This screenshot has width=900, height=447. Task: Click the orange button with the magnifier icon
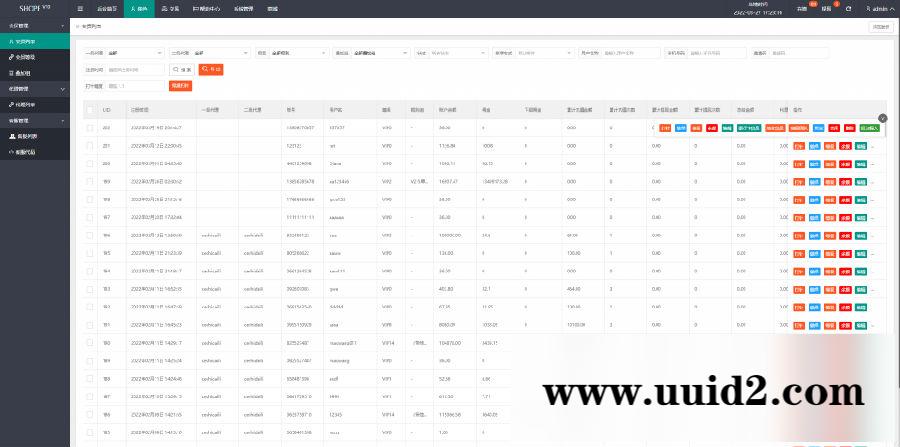[211, 69]
